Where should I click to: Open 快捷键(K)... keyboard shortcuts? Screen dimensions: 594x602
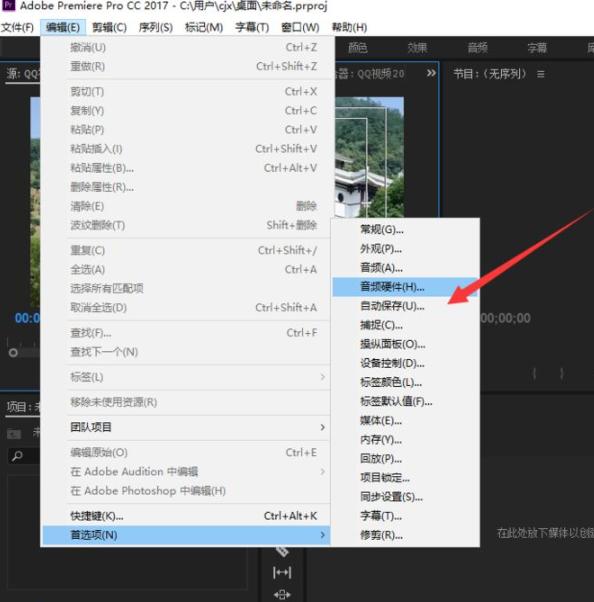[x=186, y=516]
